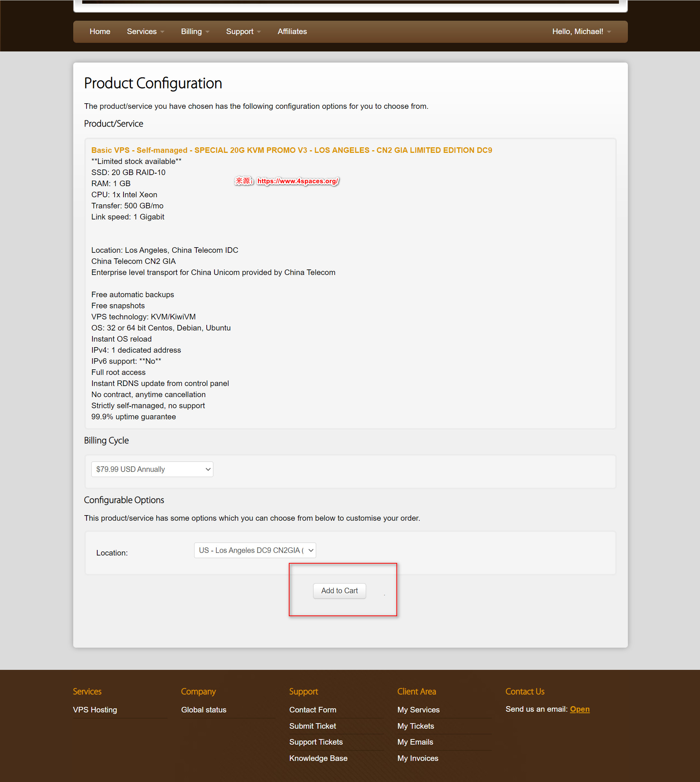The image size is (700, 782).
Task: Open My Services in Client Area
Action: [418, 710]
